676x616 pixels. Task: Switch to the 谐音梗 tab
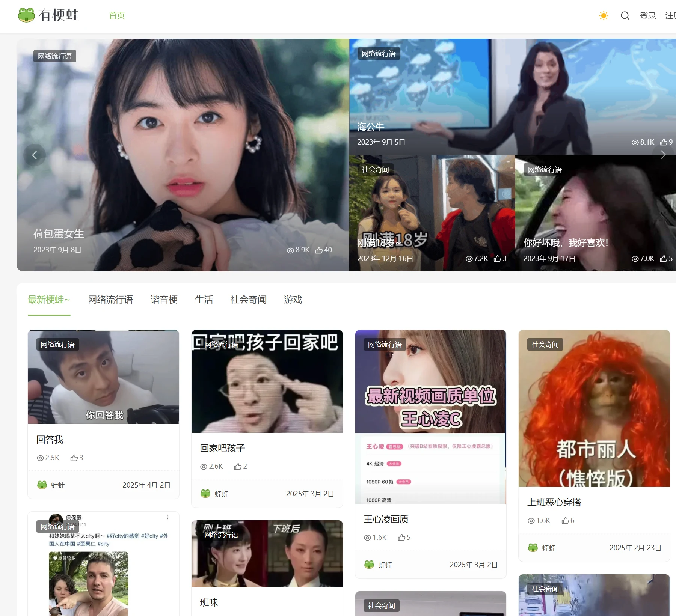pos(164,300)
